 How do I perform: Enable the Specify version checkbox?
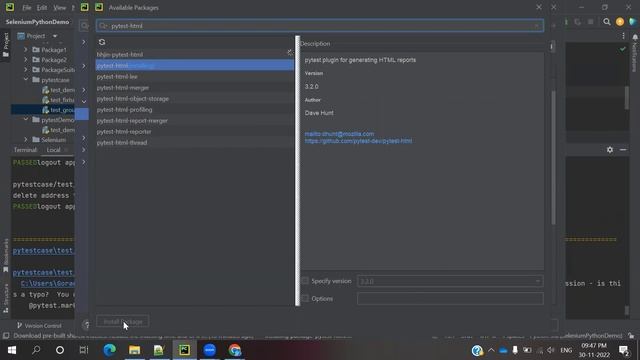(305, 281)
